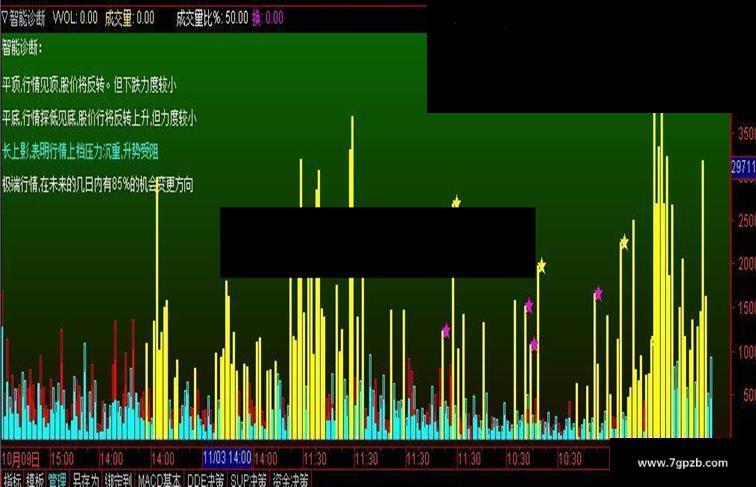Click the lowest yellow star marker
Image resolution: width=756 pixels, height=487 pixels.
[541, 266]
